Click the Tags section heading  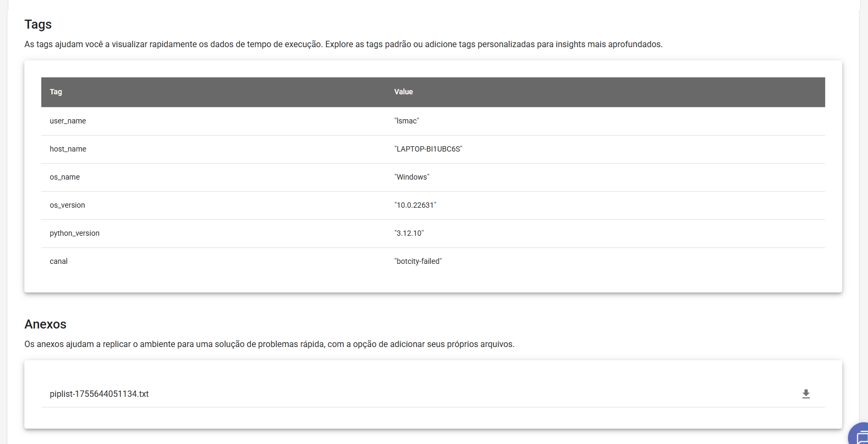coord(38,24)
